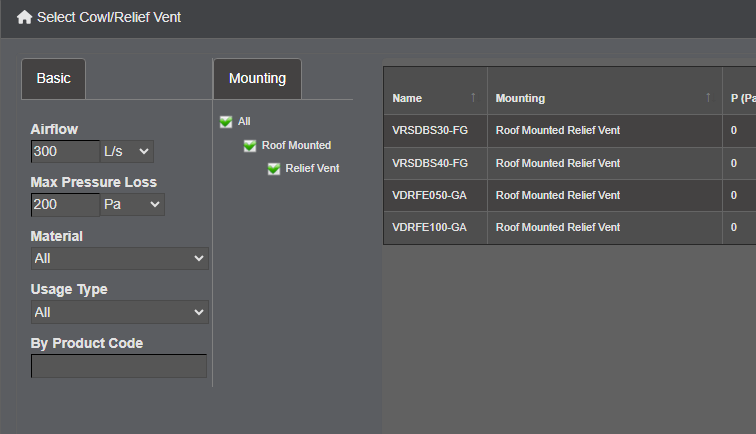Select the VDRFE050-GA row name
756x434 pixels.
point(429,195)
